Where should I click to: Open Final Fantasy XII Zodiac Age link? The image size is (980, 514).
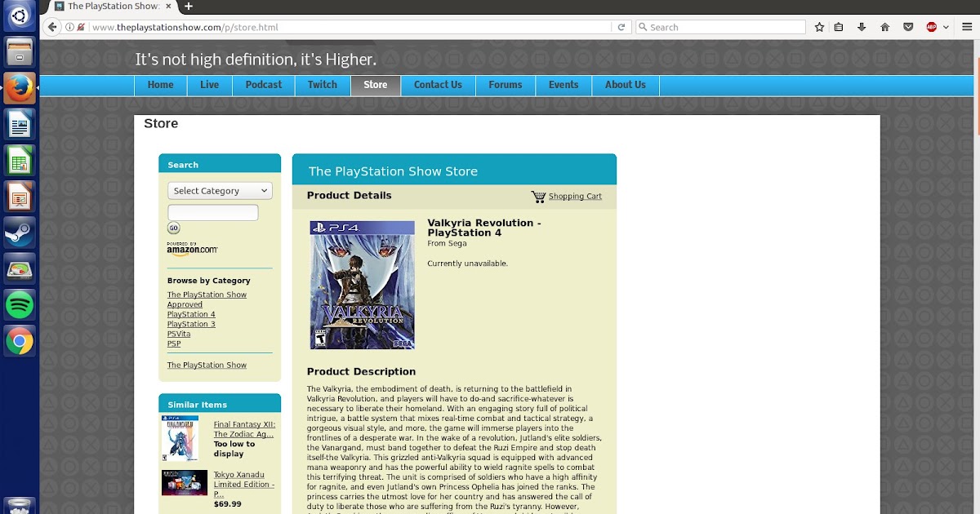pyautogui.click(x=244, y=429)
